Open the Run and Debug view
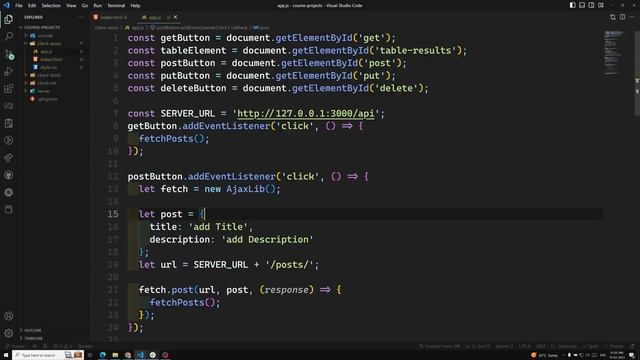This screenshot has height=360, width=640. point(9,71)
